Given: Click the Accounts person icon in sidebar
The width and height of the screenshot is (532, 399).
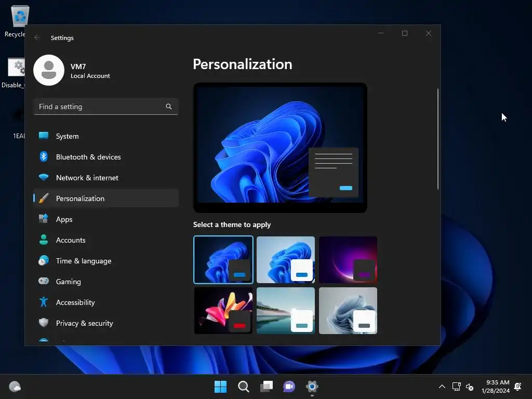Looking at the screenshot, I should pos(44,240).
